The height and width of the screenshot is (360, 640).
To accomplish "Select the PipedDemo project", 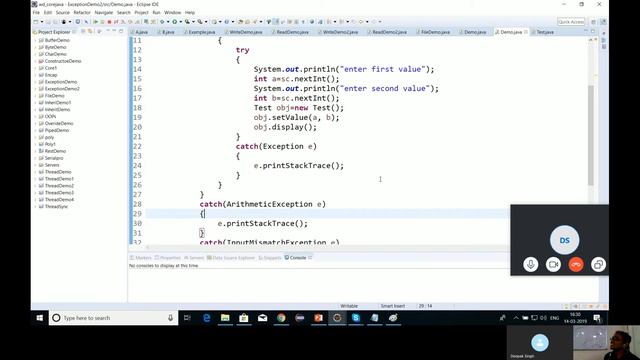I will point(57,130).
